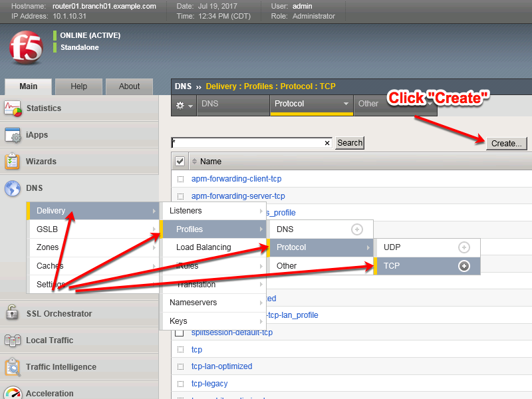Expand the Profiles submenu arrow
The image size is (532, 399).
tap(261, 229)
